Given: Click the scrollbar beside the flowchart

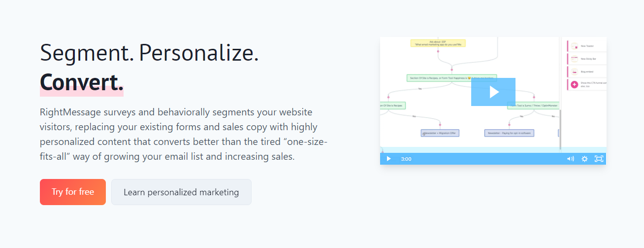Looking at the screenshot, I should (560, 129).
